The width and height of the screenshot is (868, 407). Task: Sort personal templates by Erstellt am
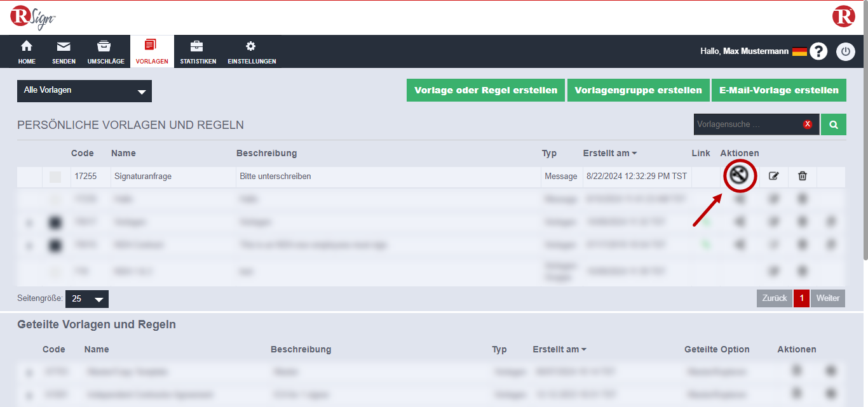pyautogui.click(x=609, y=153)
